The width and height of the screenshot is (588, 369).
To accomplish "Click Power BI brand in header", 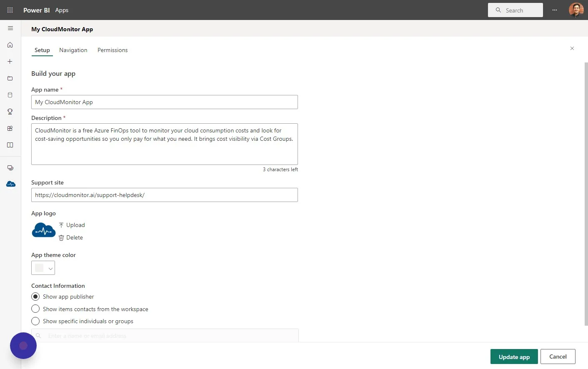I will pyautogui.click(x=37, y=10).
